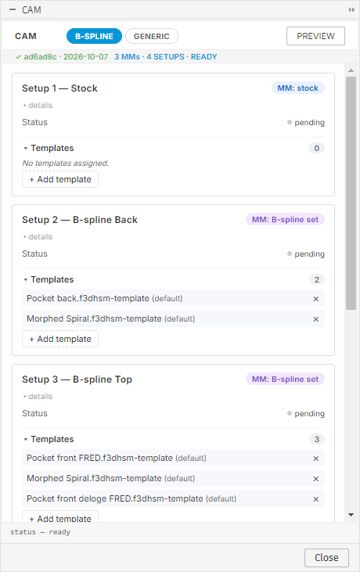This screenshot has width=360, height=572.
Task: Remove Pocket back template from Setup 2
Action: point(316,299)
